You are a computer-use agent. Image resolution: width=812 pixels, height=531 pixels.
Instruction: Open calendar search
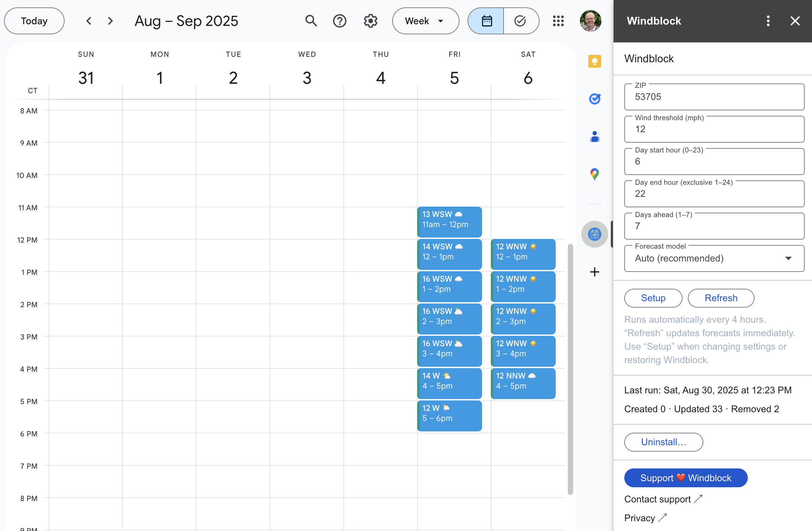click(x=311, y=21)
